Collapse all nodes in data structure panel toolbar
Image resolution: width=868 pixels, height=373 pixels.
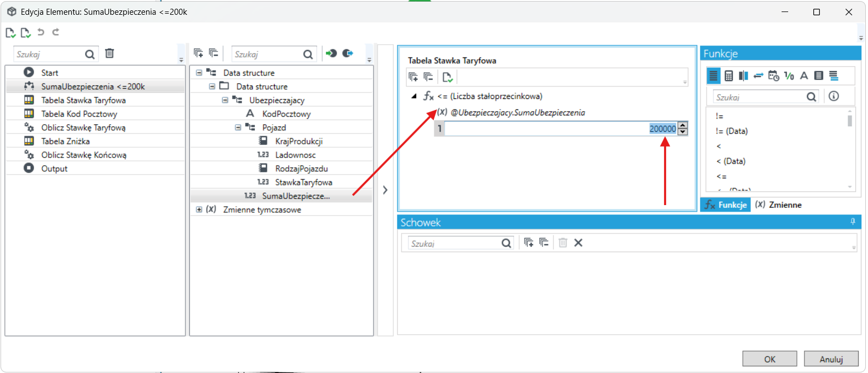(x=213, y=54)
